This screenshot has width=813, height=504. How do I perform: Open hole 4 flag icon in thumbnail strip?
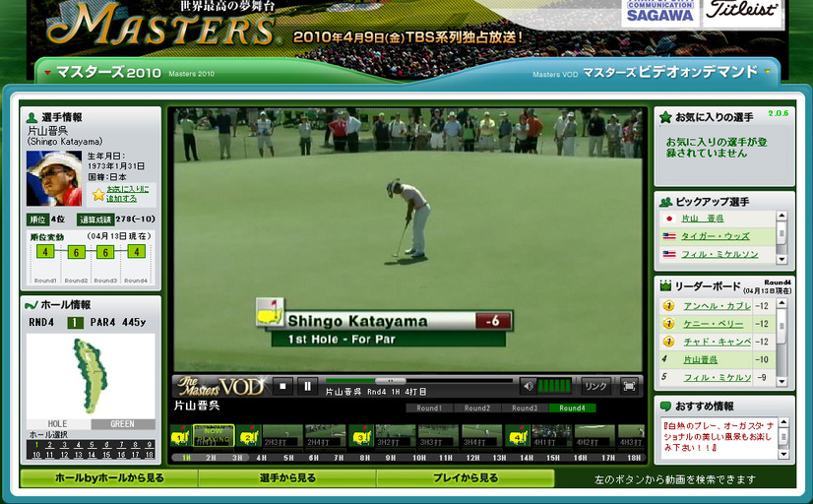(518, 435)
